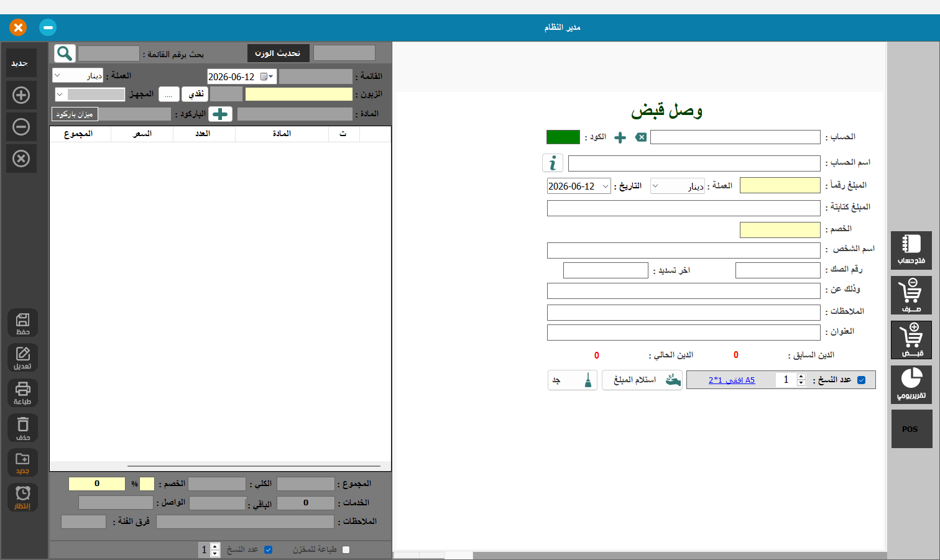Click the وذلك عن input field
940x560 pixels.
coord(684,291)
